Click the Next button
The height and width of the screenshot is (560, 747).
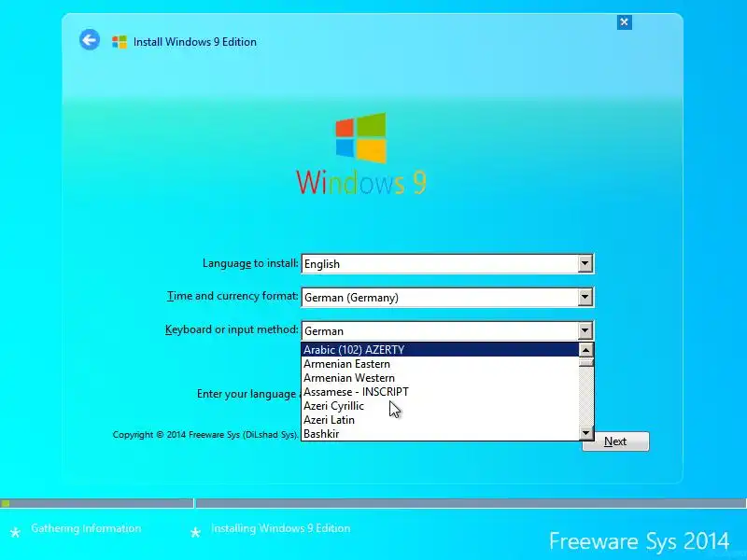[x=615, y=441]
